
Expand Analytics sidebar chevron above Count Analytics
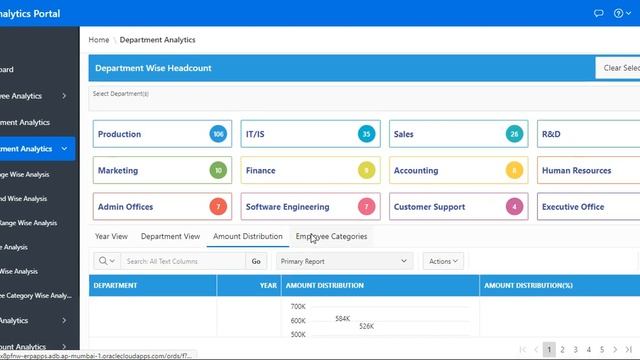[x=64, y=320]
